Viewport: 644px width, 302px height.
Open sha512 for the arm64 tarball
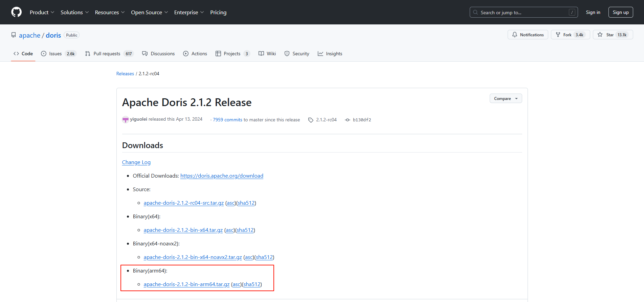252,284
